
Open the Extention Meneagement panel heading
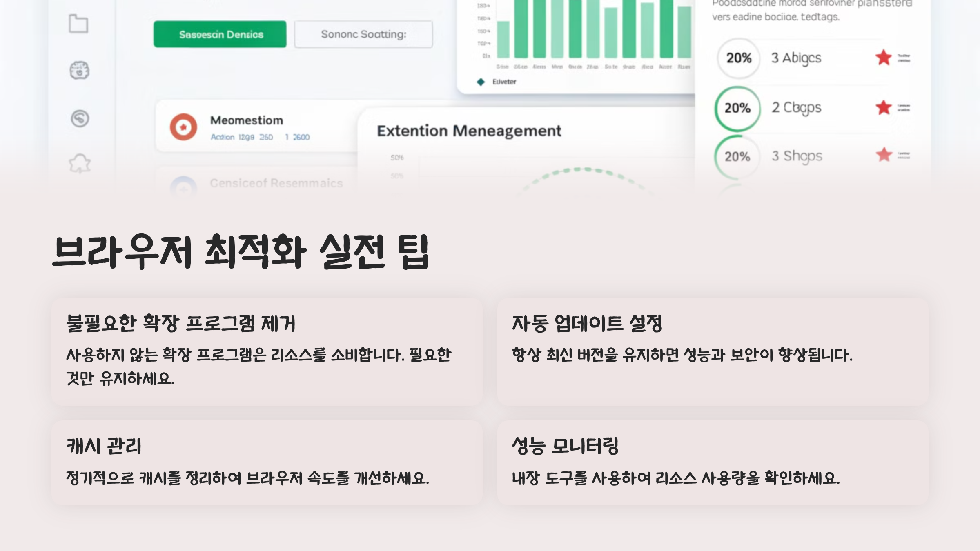coord(469,131)
